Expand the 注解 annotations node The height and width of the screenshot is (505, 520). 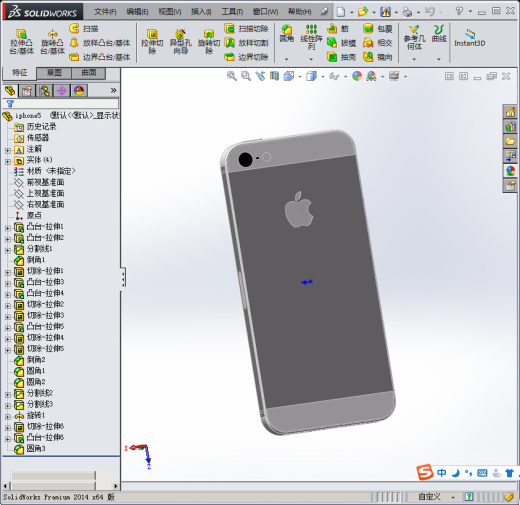[8, 151]
